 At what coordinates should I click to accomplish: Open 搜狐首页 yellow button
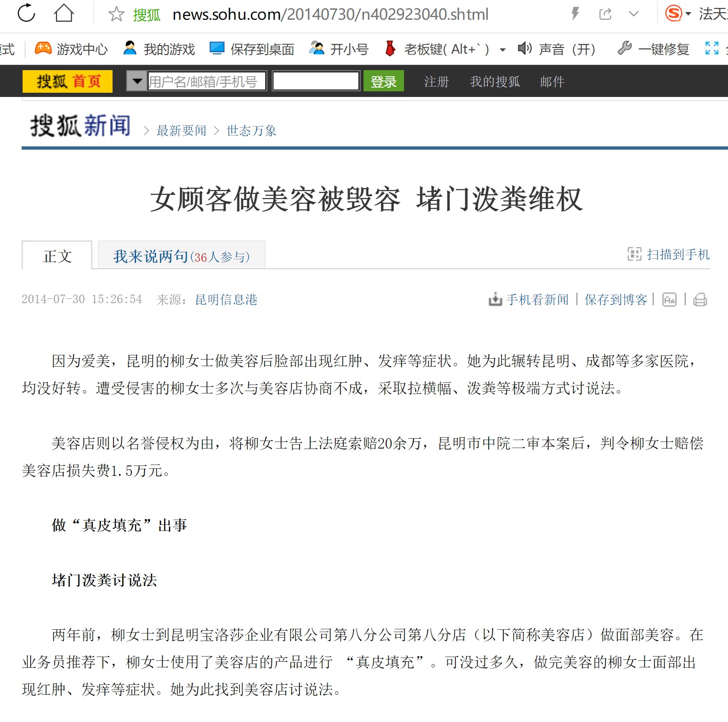[67, 81]
